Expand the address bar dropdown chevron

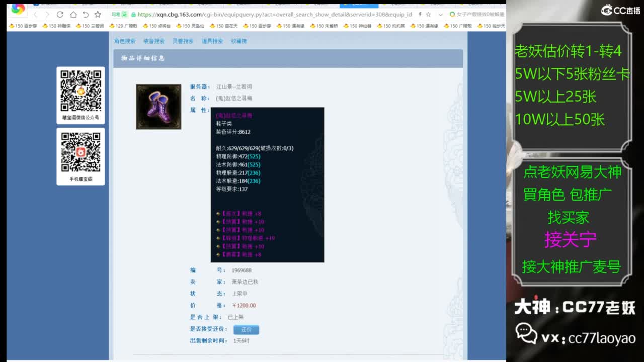pos(441,15)
